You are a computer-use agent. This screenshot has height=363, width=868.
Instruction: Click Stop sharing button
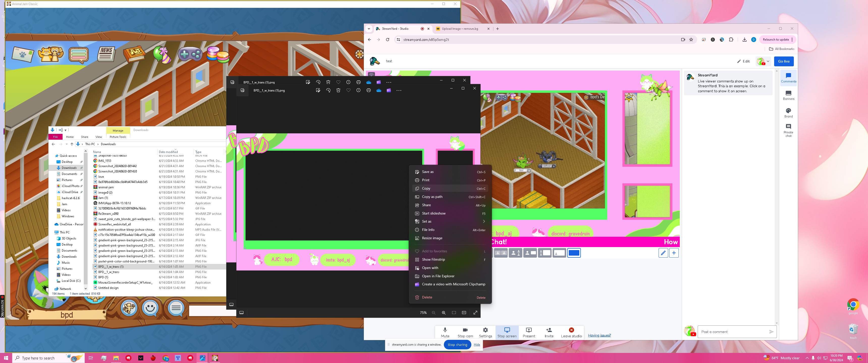coord(457,345)
